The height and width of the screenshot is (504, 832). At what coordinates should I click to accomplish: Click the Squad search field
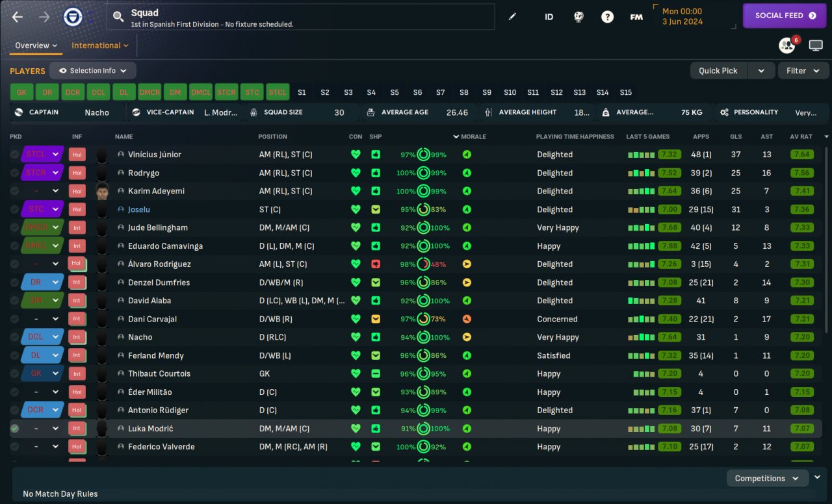(300, 17)
